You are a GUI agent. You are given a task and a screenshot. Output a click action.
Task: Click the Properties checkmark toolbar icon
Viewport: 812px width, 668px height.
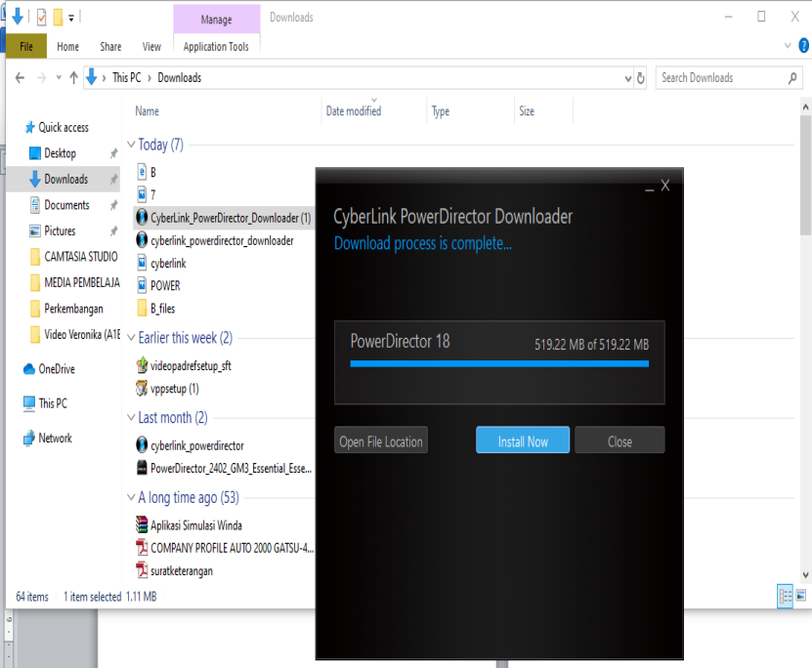pyautogui.click(x=41, y=18)
